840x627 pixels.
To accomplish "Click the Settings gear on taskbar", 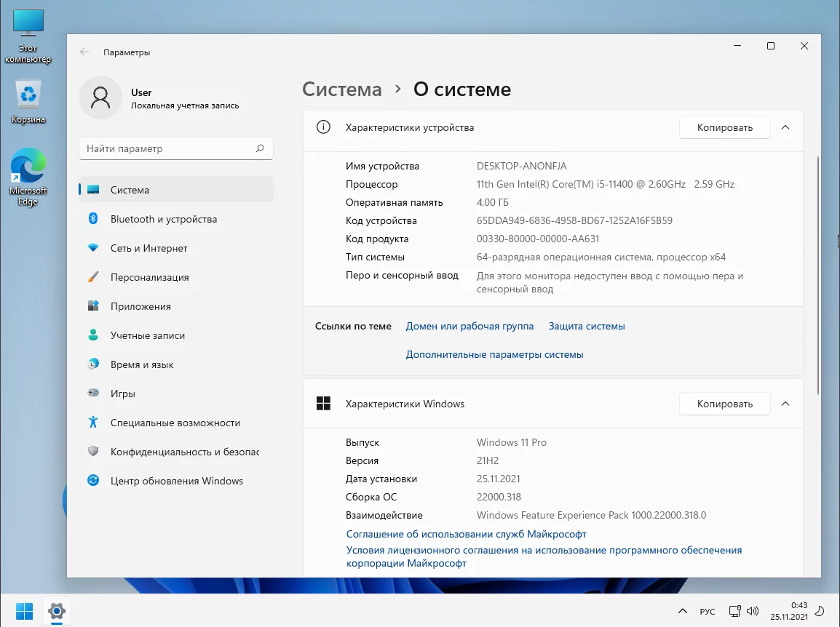I will pos(56,611).
